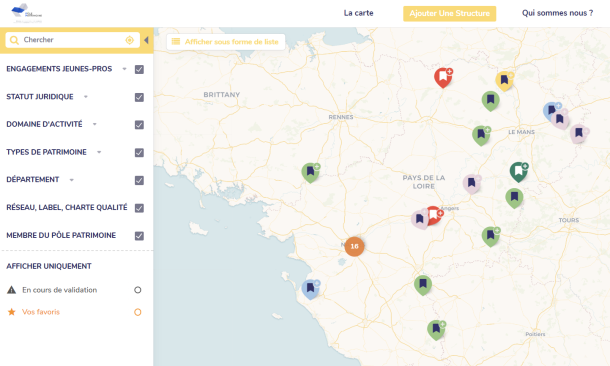Toggle the Département checkbox

coord(139,180)
